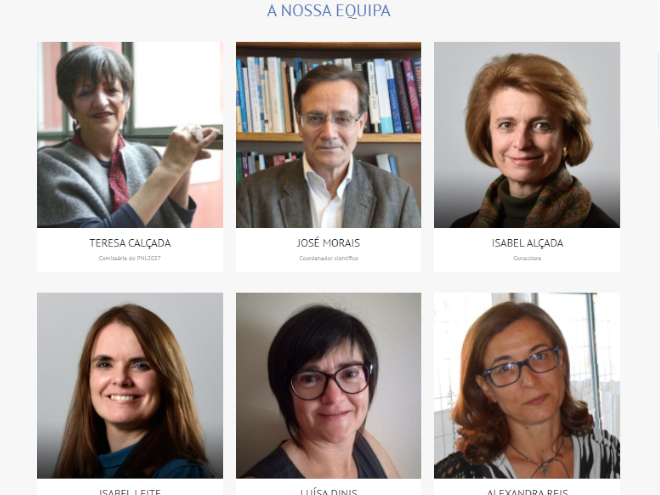Image resolution: width=660 pixels, height=495 pixels.
Task: Click the 'Comissária do PNL2027' role subtitle
Action: point(130,258)
